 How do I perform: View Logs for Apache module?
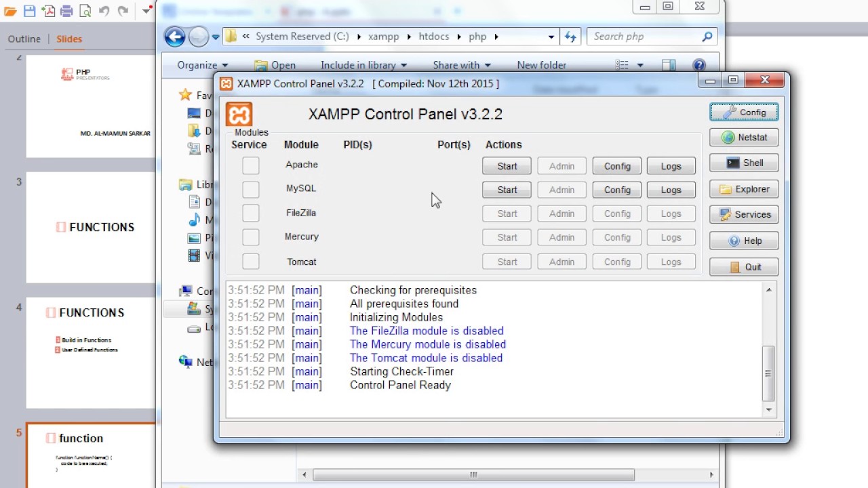point(671,166)
